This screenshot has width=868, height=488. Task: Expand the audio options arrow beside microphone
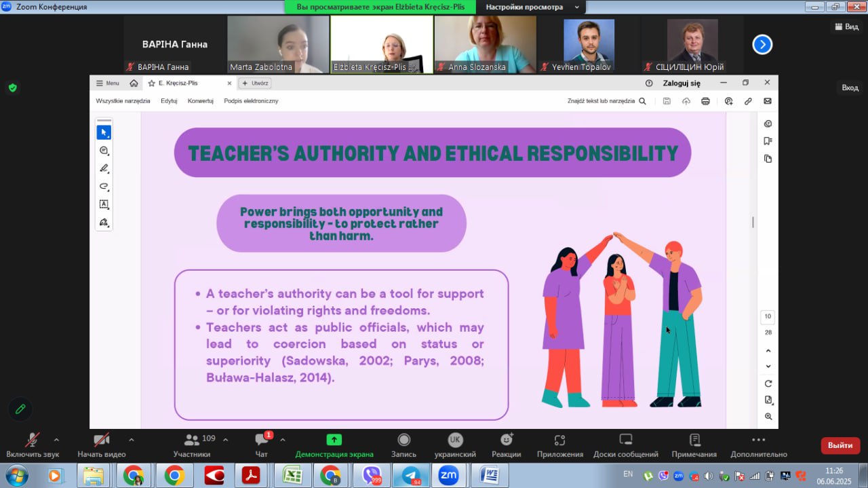tap(56, 439)
